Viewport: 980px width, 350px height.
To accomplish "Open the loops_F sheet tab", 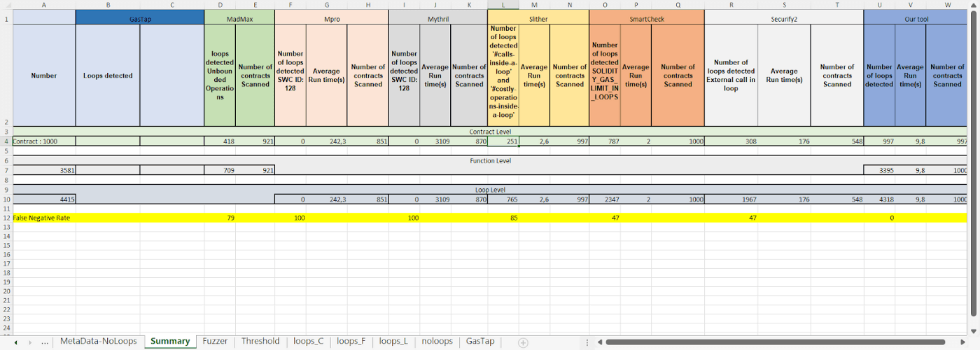I will point(351,342).
